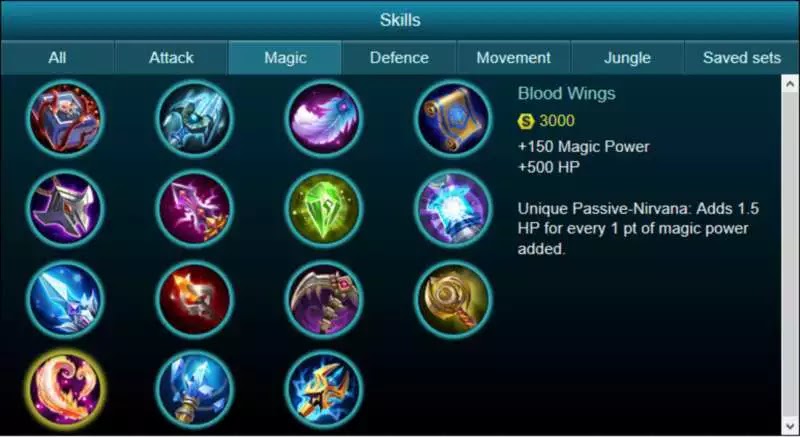Image resolution: width=800 pixels, height=437 pixels.
Task: Click the scrollbar up arrow
Action: coord(790,84)
